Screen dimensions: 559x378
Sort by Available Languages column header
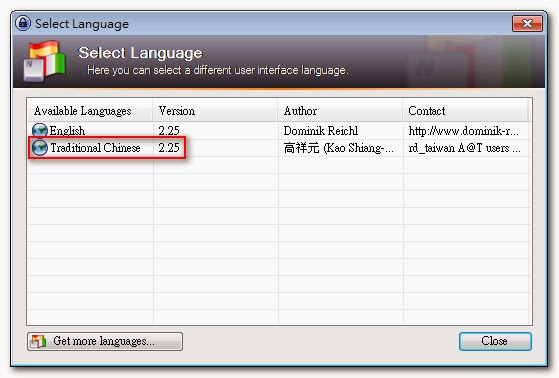tap(90, 111)
